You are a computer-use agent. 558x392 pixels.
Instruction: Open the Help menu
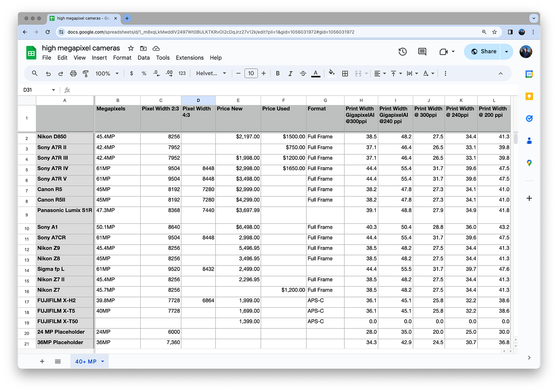pos(216,57)
